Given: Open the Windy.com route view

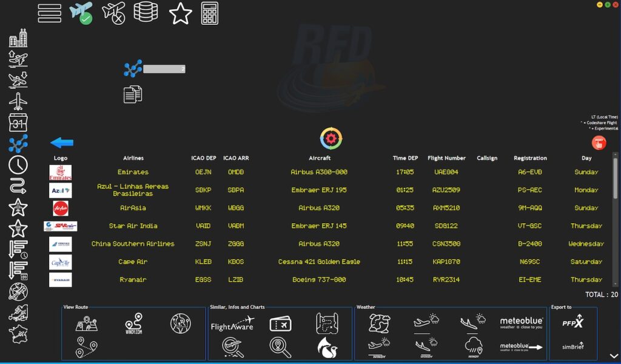Looking at the screenshot, I should 134,323.
